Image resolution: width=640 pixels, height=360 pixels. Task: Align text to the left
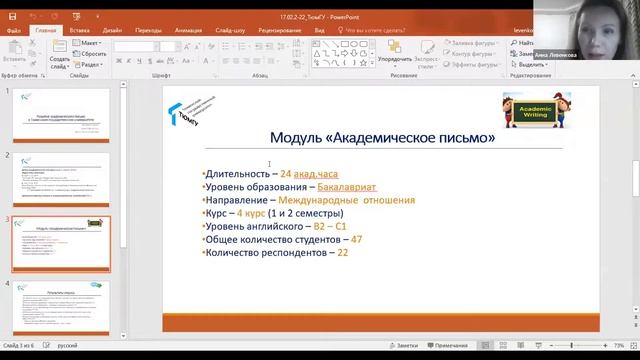tap(226, 61)
